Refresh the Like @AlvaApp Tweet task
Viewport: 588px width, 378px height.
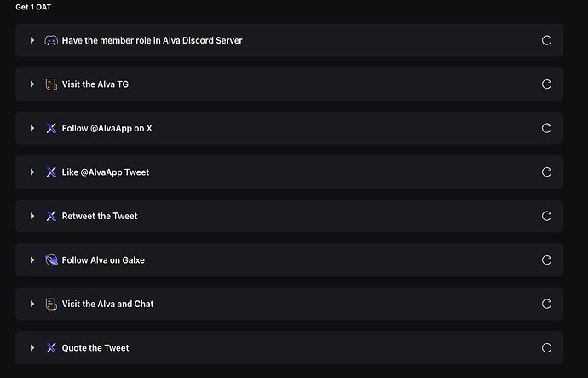pos(546,172)
